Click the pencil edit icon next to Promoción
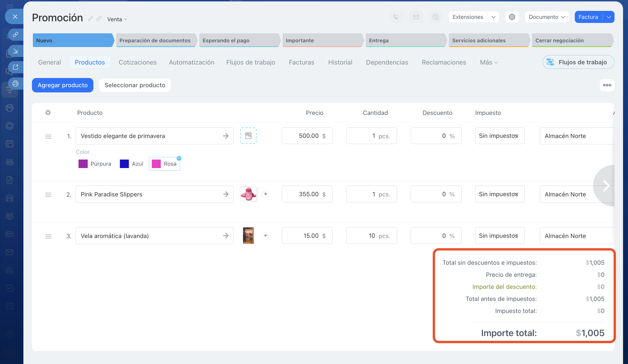 91,19
